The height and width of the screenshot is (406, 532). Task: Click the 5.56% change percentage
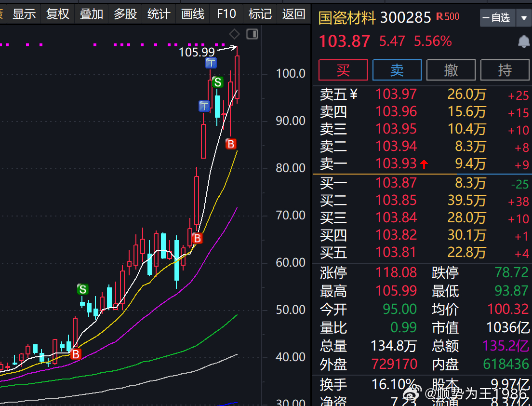(x=433, y=41)
